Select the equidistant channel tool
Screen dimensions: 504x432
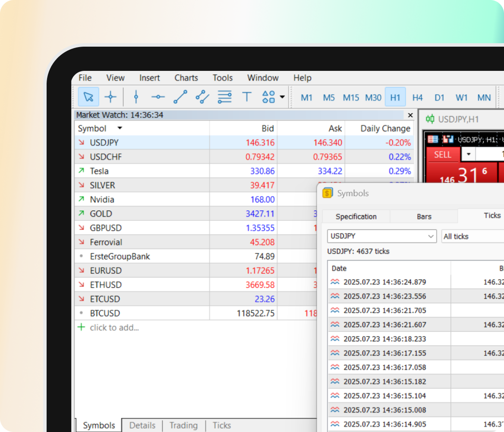[x=202, y=97]
